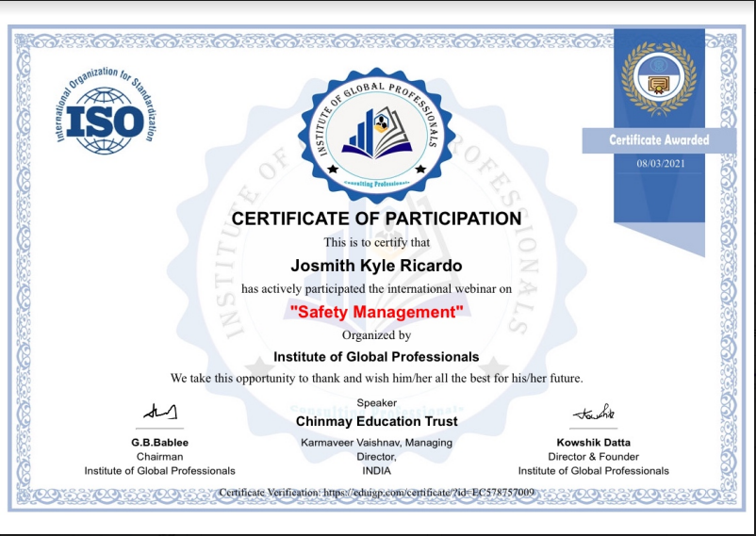The height and width of the screenshot is (536, 756).
Task: Select the name Josmith Kyle Ricardo
Action: point(376,266)
